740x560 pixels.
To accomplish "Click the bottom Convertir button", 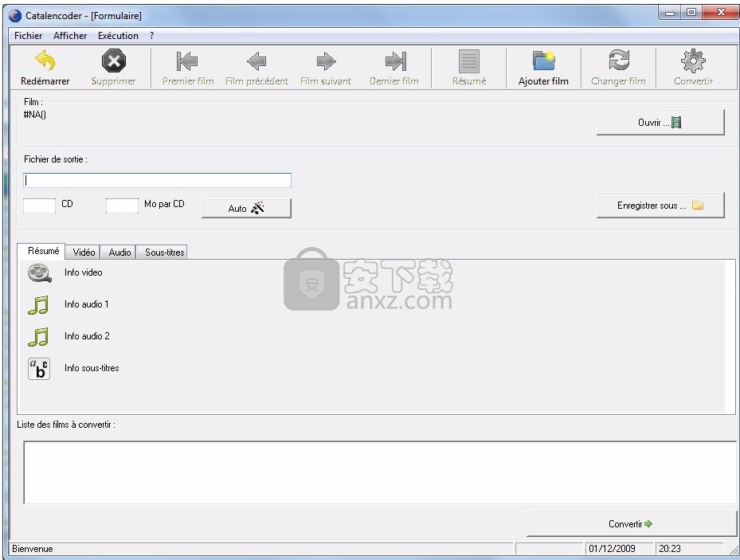I will tap(631, 524).
